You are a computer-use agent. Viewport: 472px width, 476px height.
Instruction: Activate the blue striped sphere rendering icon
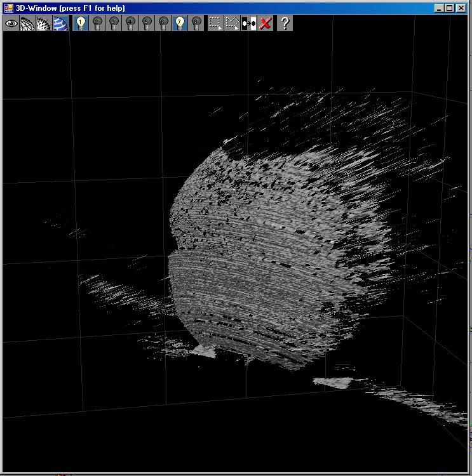60,23
